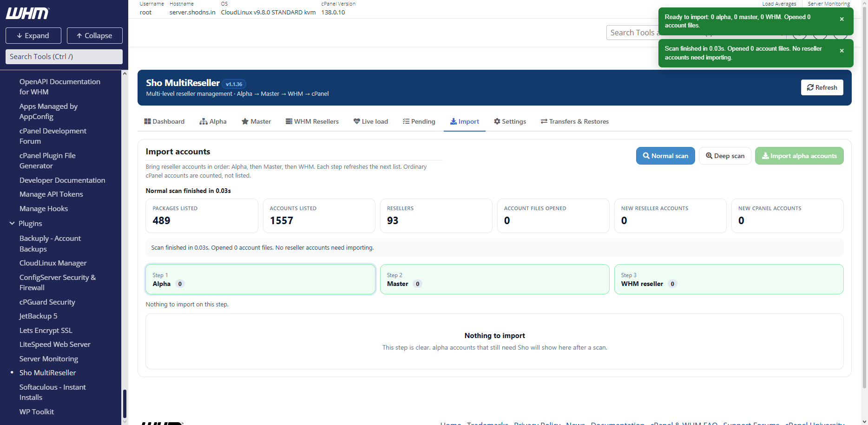Collapse the Plugins section chevron

12,224
